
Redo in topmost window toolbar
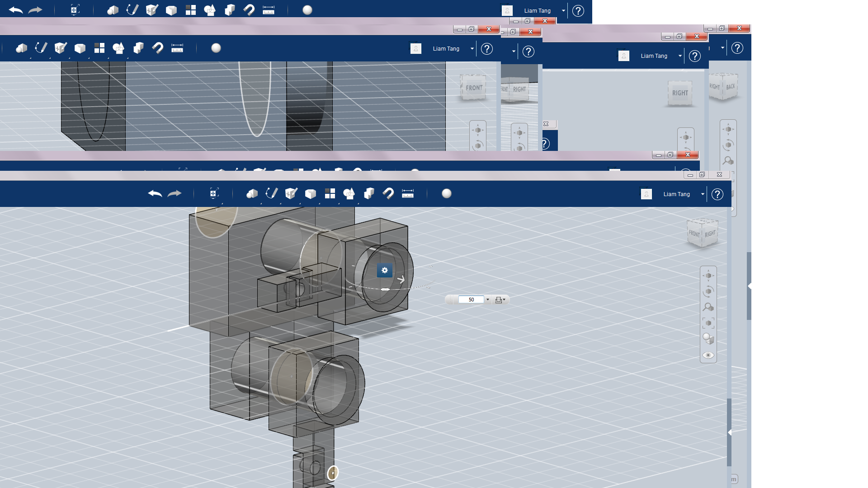tap(35, 10)
